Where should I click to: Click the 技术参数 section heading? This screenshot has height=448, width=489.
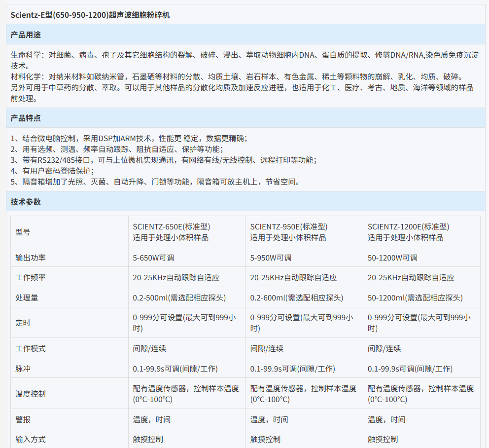(26, 202)
